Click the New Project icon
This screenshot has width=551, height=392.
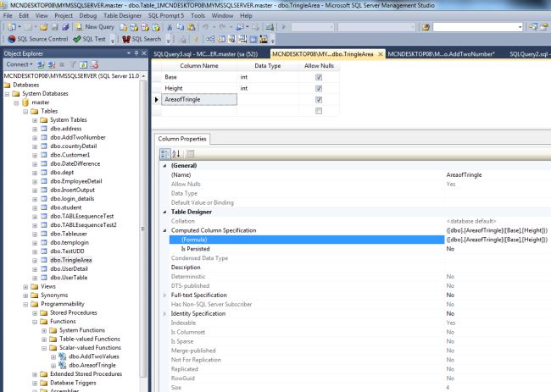[12, 27]
